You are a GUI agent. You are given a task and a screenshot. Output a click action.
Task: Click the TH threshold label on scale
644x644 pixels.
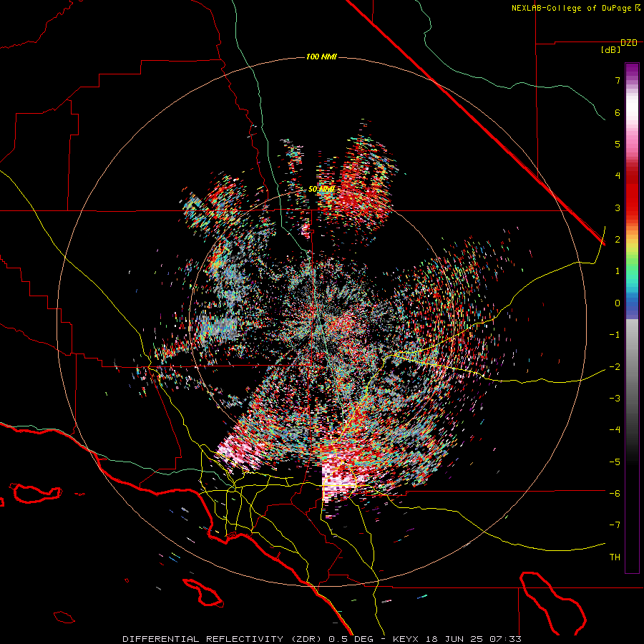coord(615,557)
